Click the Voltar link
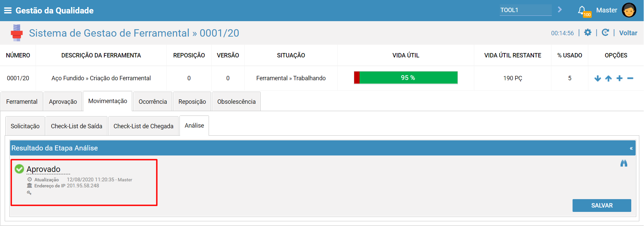Screen dimensions: 644x228 (x=628, y=33)
